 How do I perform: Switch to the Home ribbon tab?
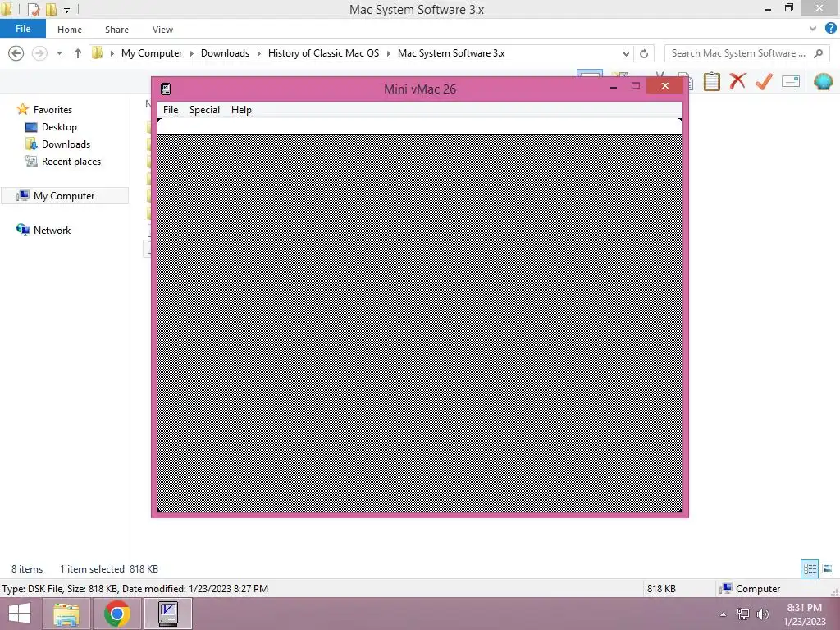[x=70, y=30]
